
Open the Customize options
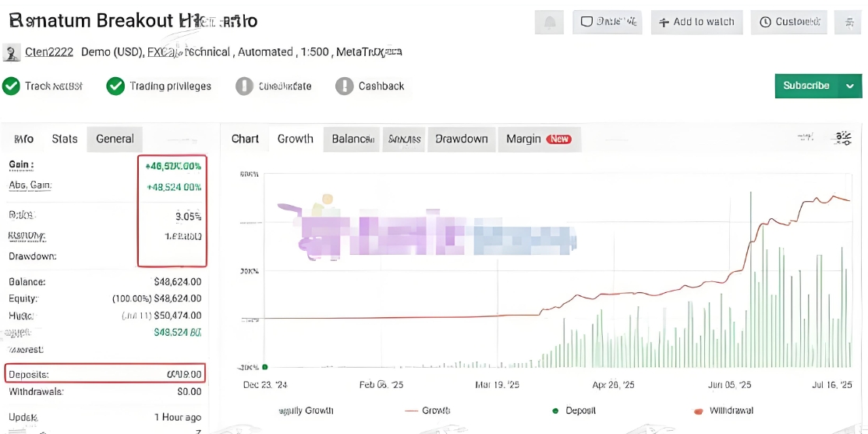(788, 23)
